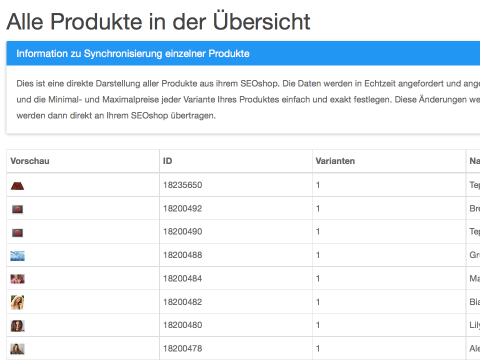Click the blue 'Information zu Synchronisierung einzelner Produkte' header
Image resolution: width=480 pixels, height=360 pixels.
(243, 53)
